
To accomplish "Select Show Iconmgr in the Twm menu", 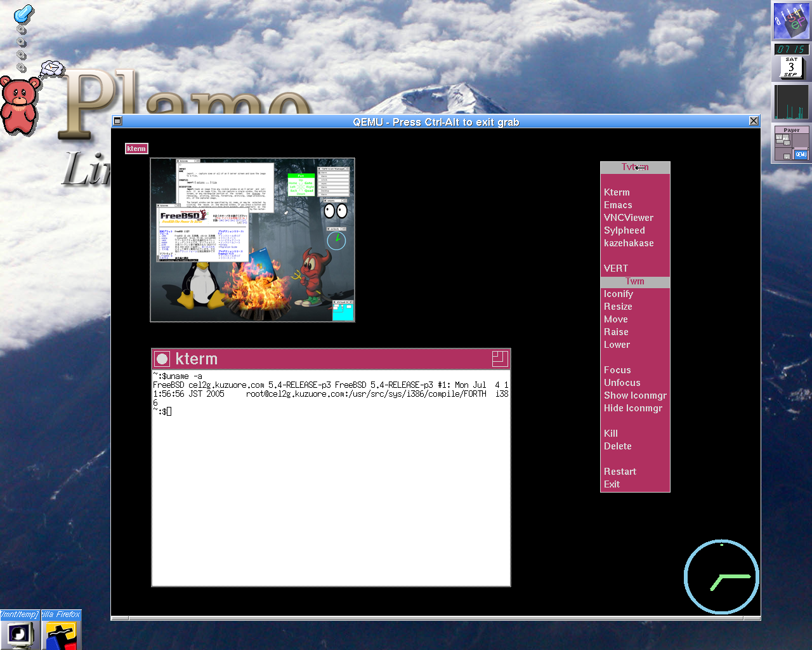I will (635, 395).
